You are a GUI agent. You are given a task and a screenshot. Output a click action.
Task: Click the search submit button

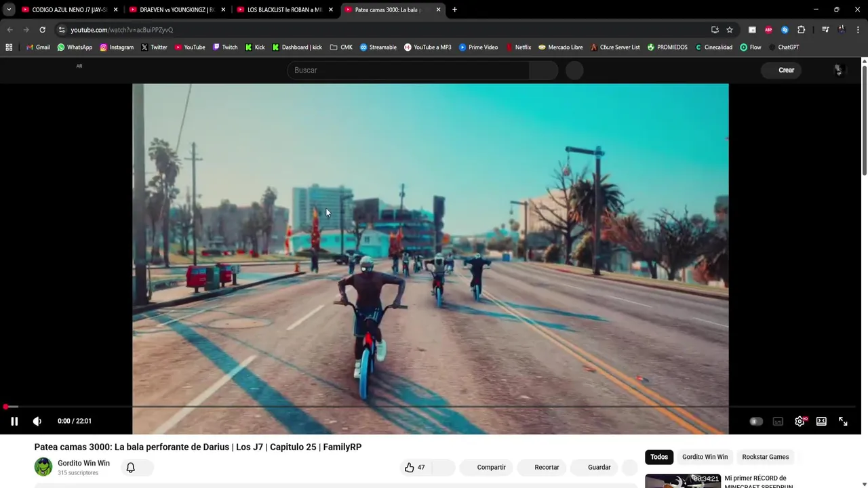tap(544, 70)
